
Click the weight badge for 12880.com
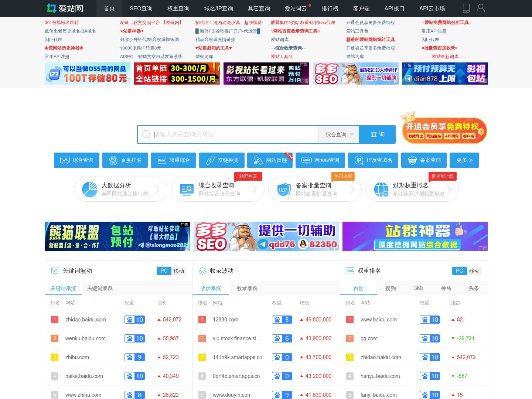[x=282, y=320]
